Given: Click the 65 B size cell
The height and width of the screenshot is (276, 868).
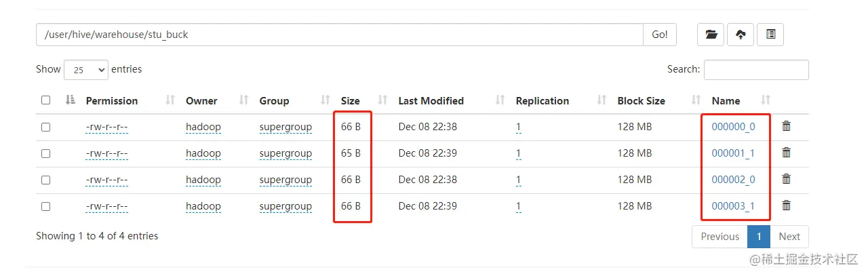Looking at the screenshot, I should [351, 153].
